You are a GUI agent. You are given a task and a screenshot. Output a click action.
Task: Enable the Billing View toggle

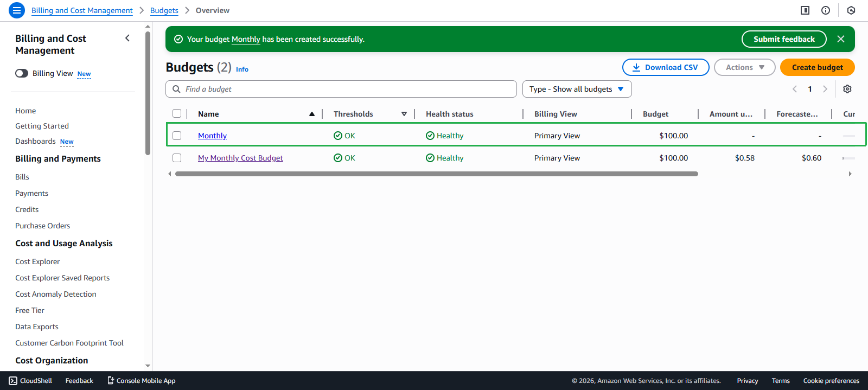[22, 73]
